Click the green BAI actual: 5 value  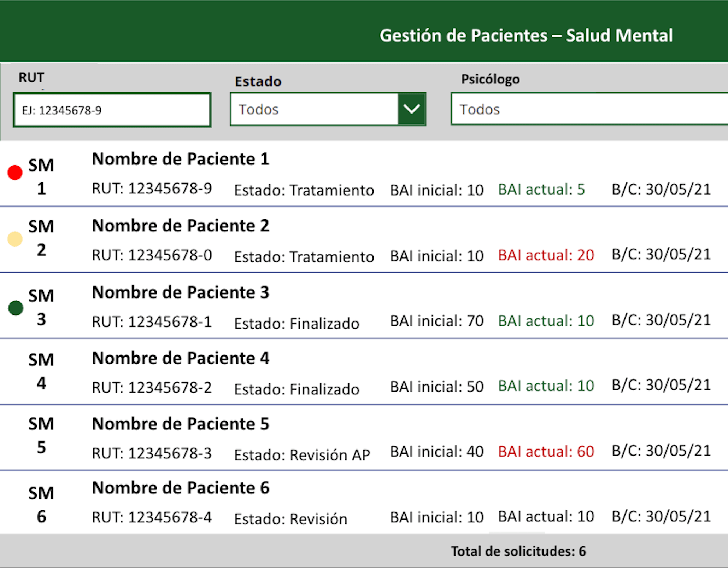(541, 189)
